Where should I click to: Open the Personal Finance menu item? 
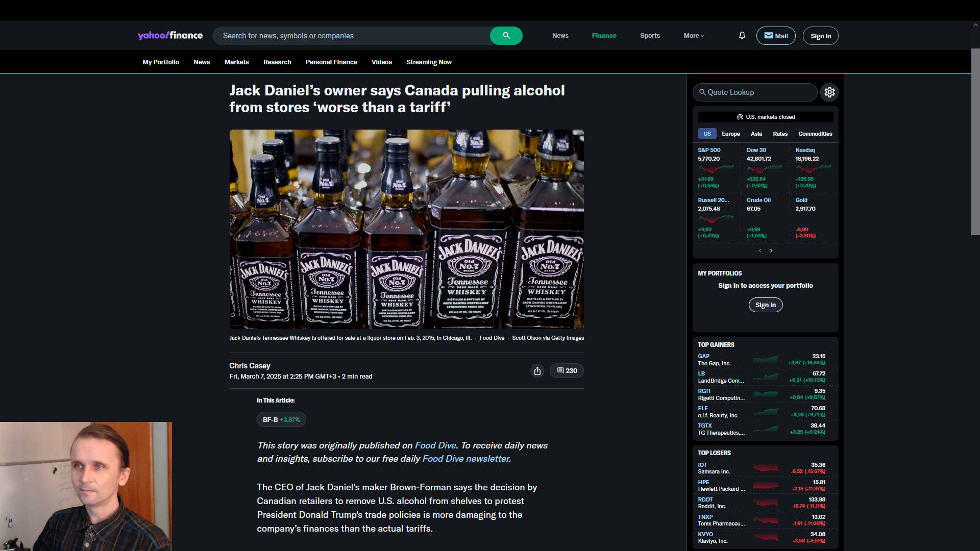click(x=331, y=62)
